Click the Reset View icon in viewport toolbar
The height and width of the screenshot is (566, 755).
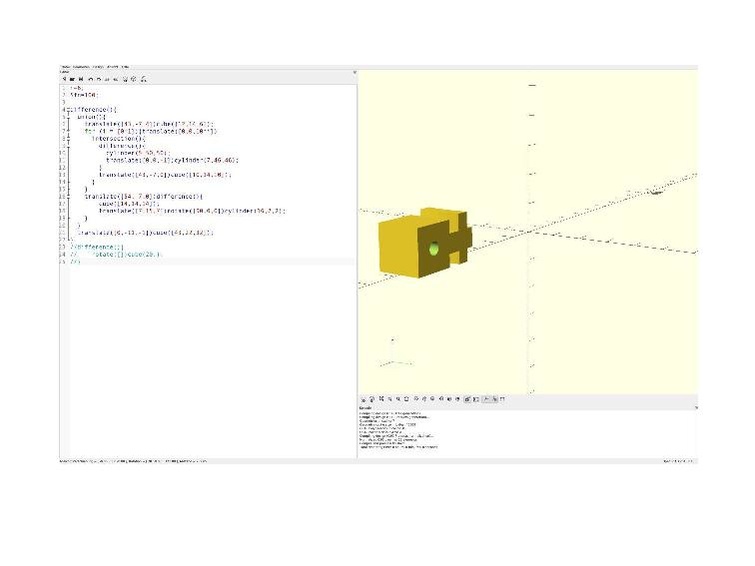click(408, 399)
